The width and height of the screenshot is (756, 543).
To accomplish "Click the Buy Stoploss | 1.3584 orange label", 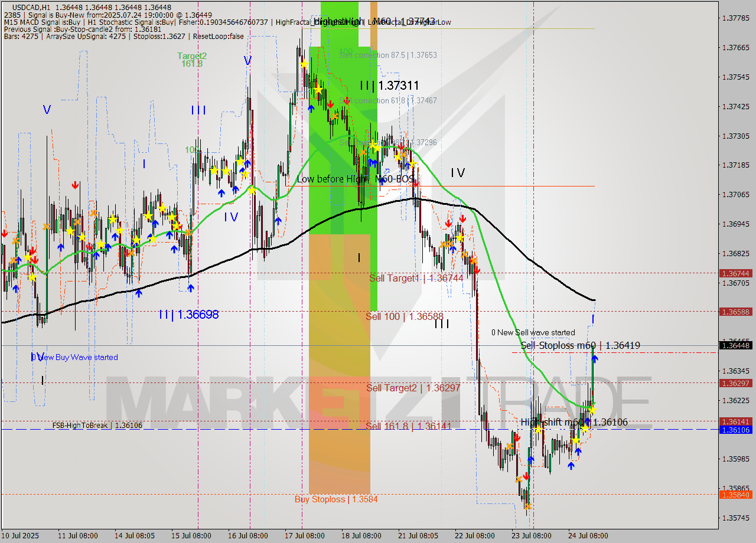I will (335, 499).
